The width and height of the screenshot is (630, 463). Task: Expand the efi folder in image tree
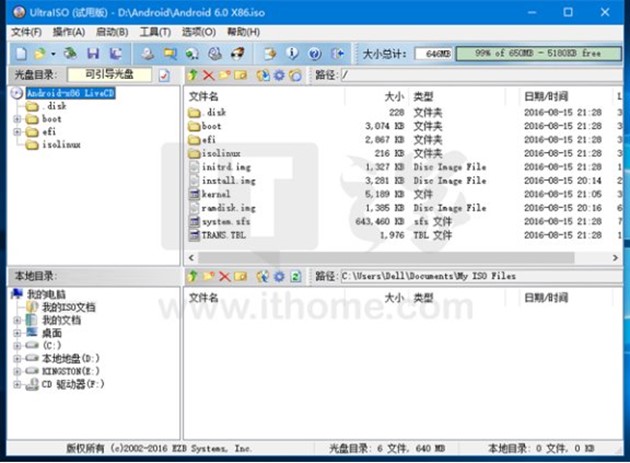17,132
